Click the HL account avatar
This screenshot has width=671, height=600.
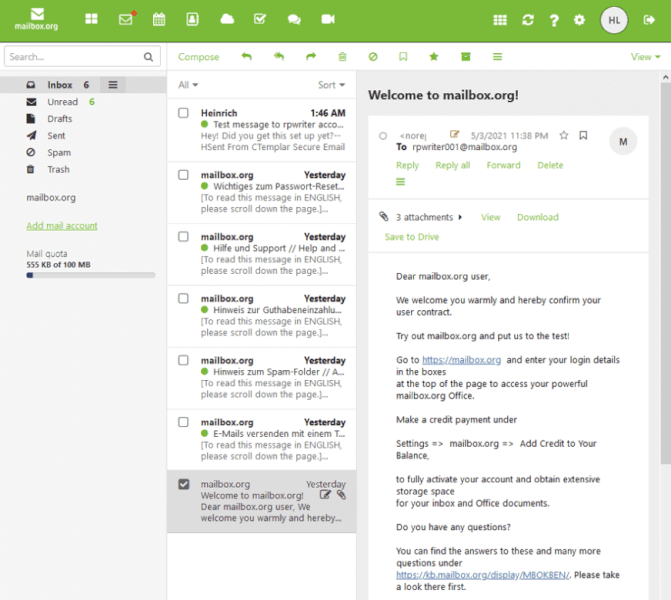(x=614, y=20)
